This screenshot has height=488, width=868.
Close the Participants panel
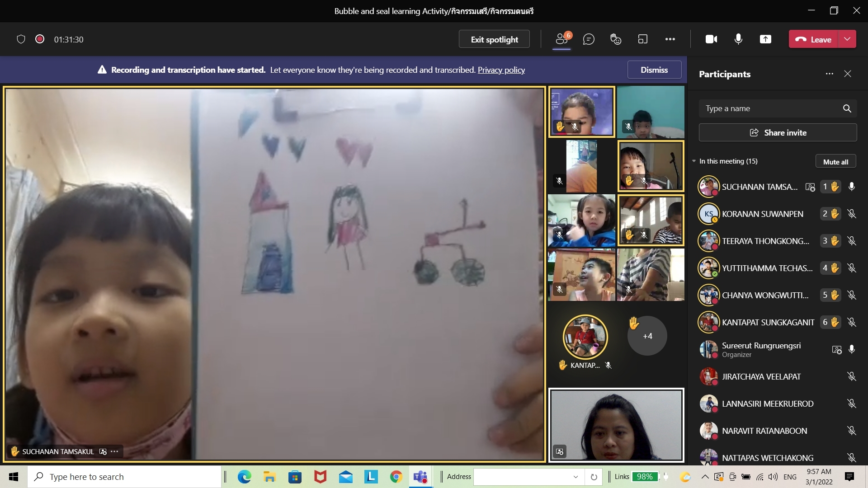848,74
